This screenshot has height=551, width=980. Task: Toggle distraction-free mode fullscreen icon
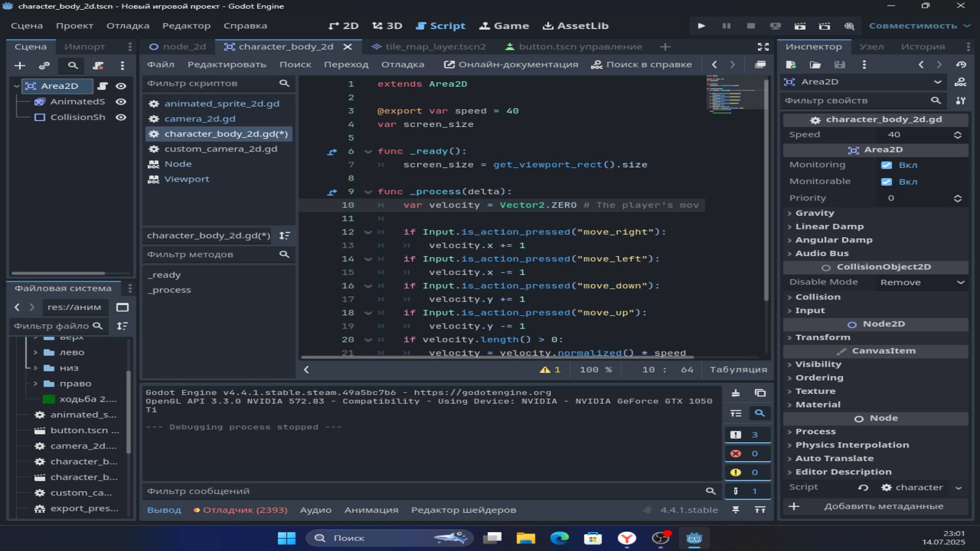763,46
